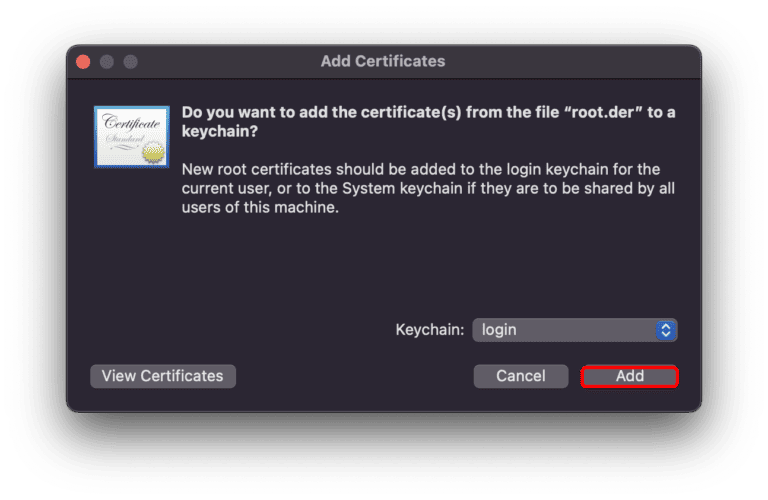Close the Add Certificates dialog with the red button
This screenshot has width=768, height=500.
pos(83,62)
